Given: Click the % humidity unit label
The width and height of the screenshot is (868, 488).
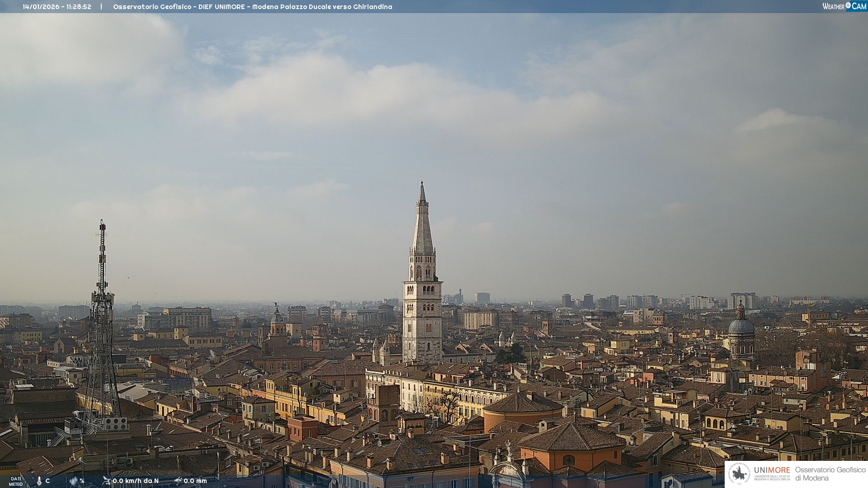Looking at the screenshot, I should point(82,481).
